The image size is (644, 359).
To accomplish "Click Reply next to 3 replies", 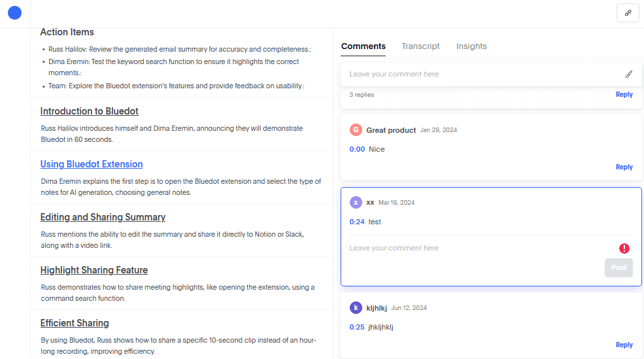I will 624,94.
